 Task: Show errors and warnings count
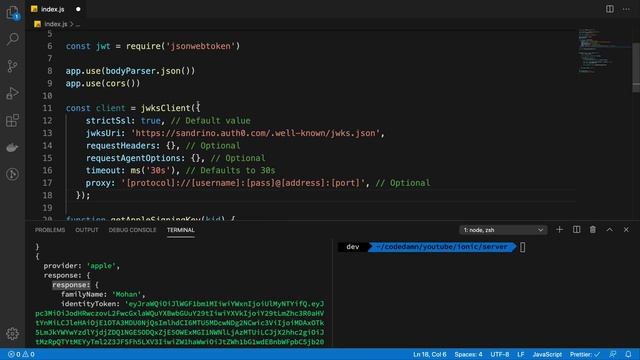(21, 354)
